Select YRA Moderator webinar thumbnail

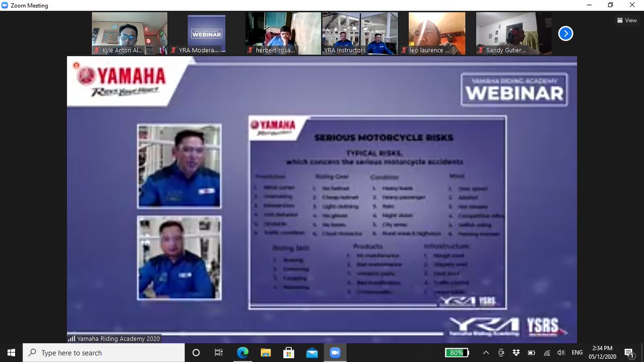coord(206,33)
